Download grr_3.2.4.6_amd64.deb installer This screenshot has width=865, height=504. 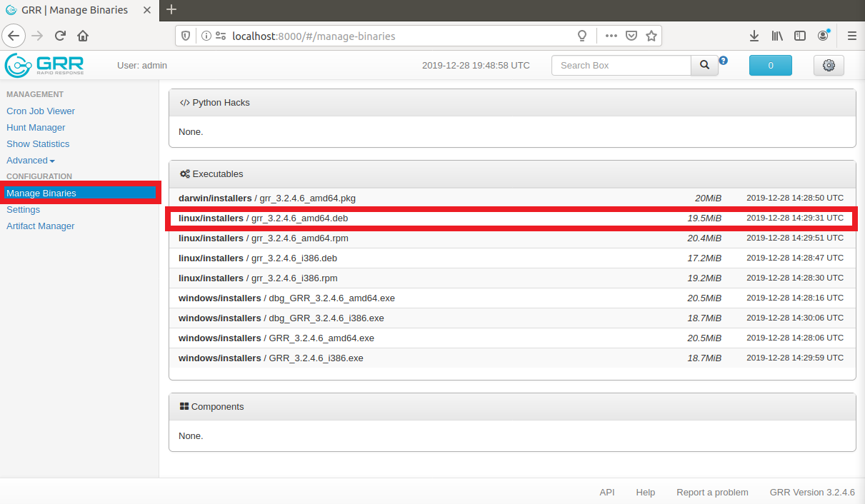[x=299, y=218]
